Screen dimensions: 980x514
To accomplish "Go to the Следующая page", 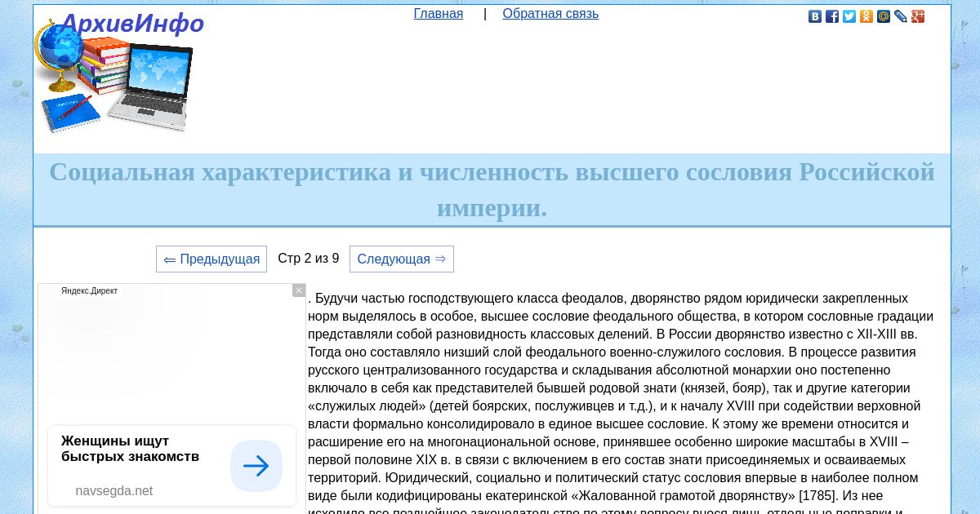I will tap(402, 259).
